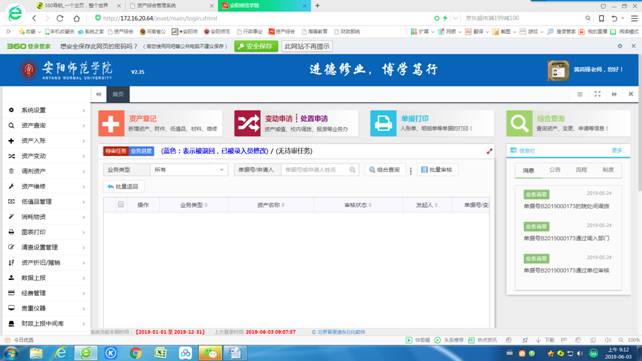Screen dimensions: 642x361
Task: Click the scroll-tabs-left double arrow icon
Action: click(98, 94)
